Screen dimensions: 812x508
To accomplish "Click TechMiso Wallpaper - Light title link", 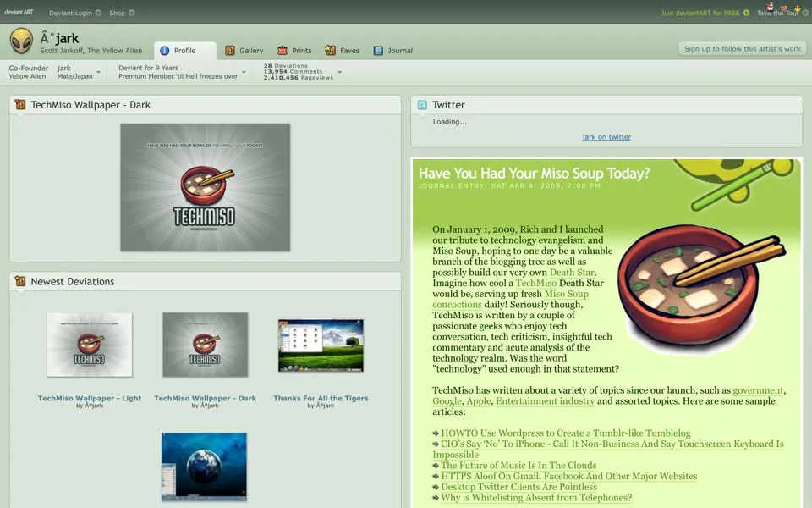I will [90, 398].
